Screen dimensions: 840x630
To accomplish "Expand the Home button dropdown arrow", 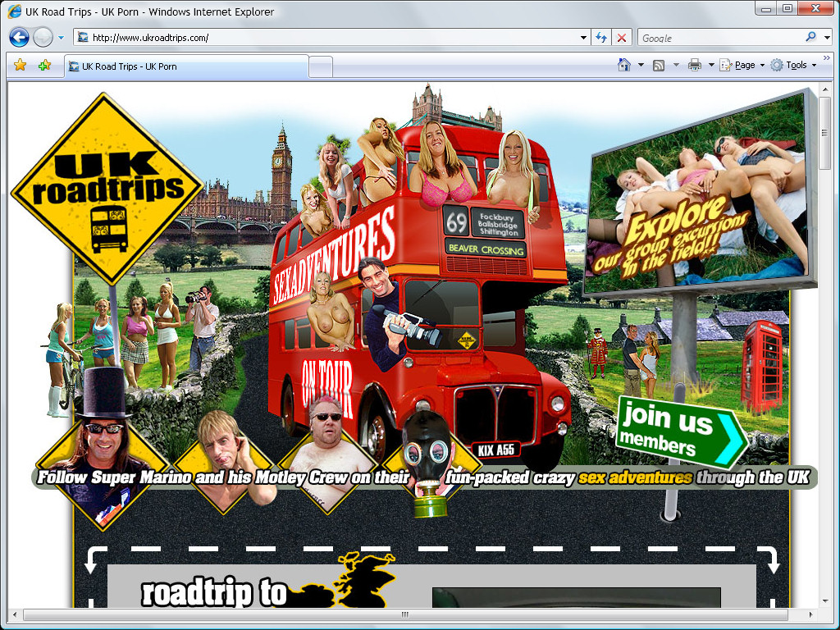I will pyautogui.click(x=641, y=65).
